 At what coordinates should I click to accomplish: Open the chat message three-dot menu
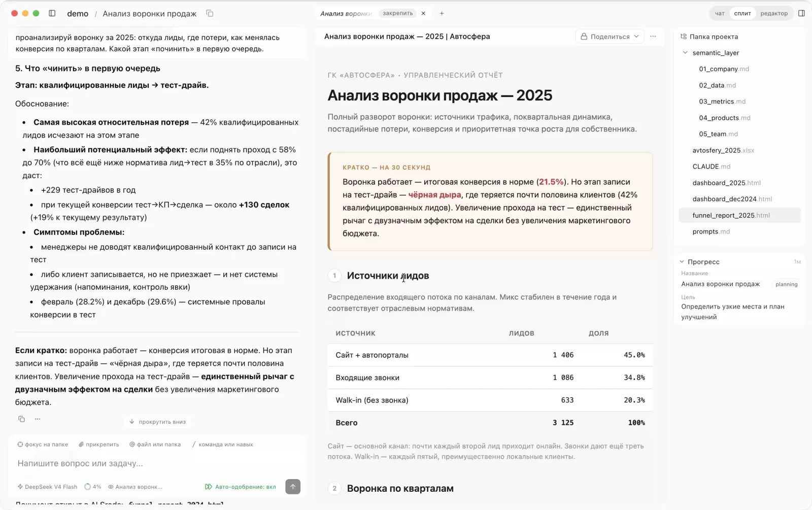click(x=38, y=419)
